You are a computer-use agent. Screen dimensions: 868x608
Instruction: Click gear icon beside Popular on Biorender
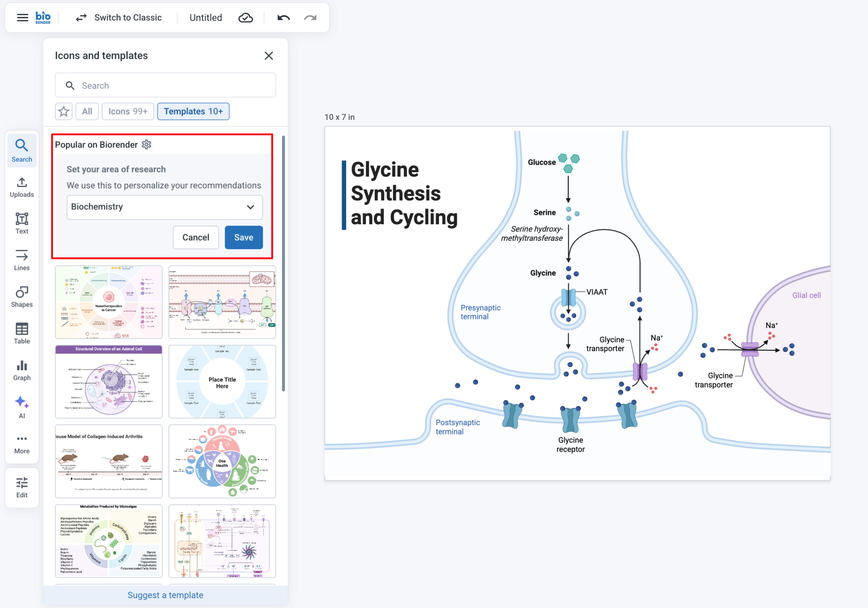click(146, 144)
